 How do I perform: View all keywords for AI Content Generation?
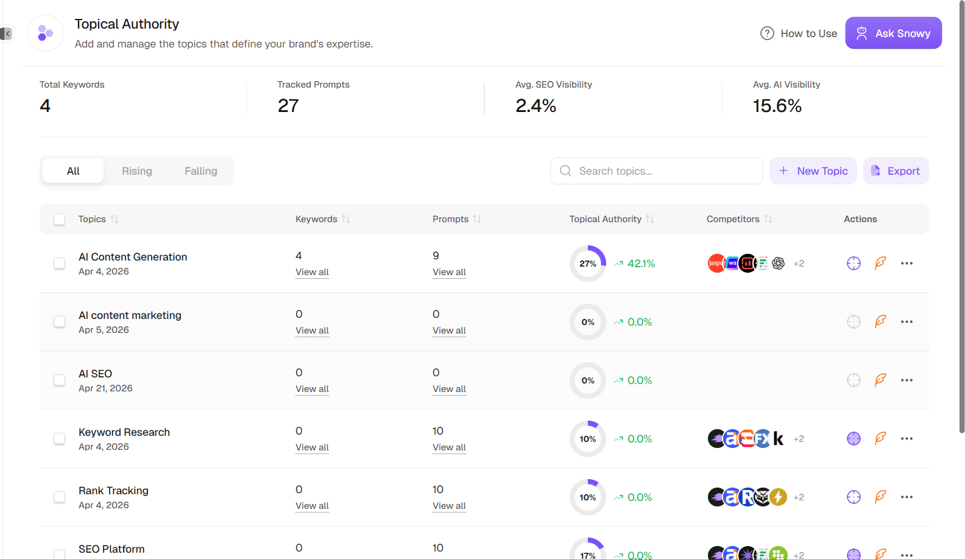coord(312,272)
